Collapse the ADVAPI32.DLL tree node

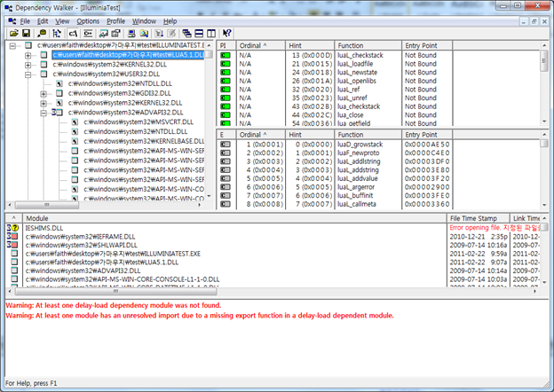(44, 113)
